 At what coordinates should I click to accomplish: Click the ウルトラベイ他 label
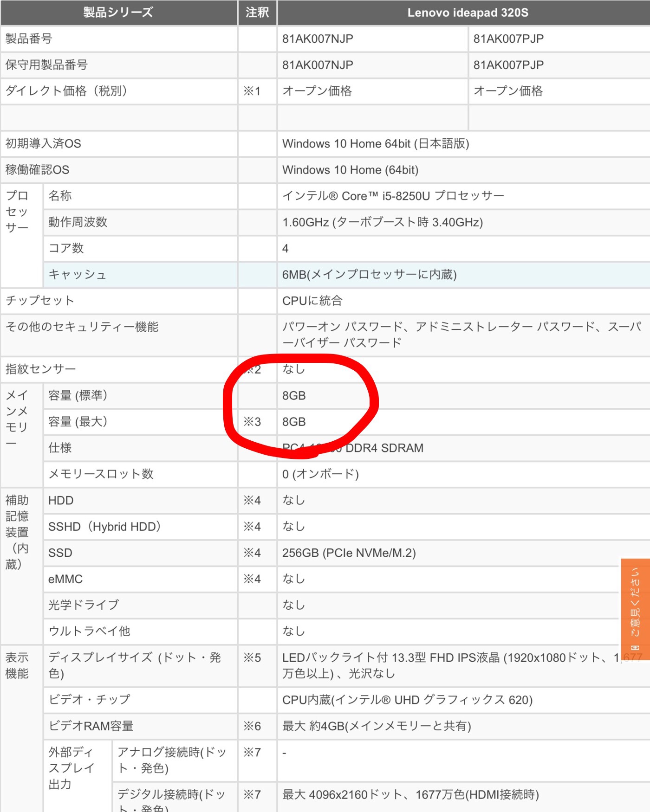click(x=89, y=632)
